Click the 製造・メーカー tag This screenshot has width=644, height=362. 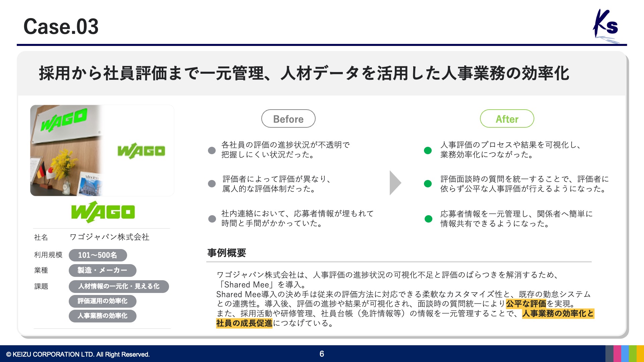coord(102,270)
